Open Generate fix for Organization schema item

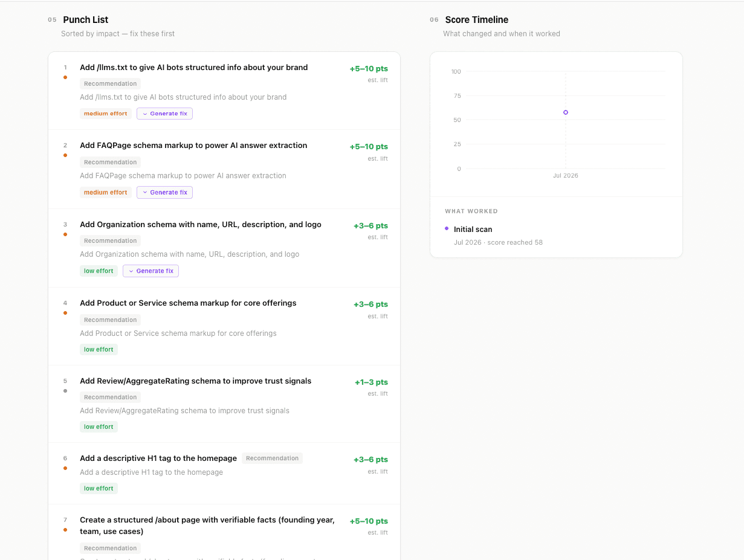[x=150, y=271]
